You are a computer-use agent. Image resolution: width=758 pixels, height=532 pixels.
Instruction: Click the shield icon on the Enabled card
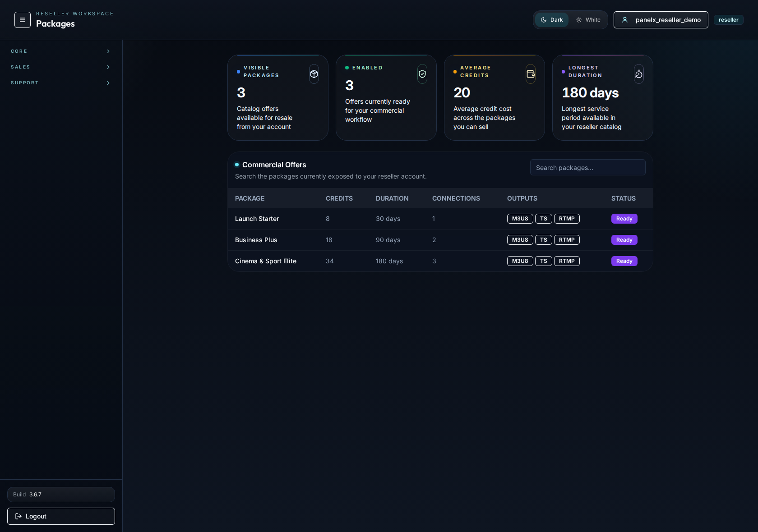tap(422, 73)
